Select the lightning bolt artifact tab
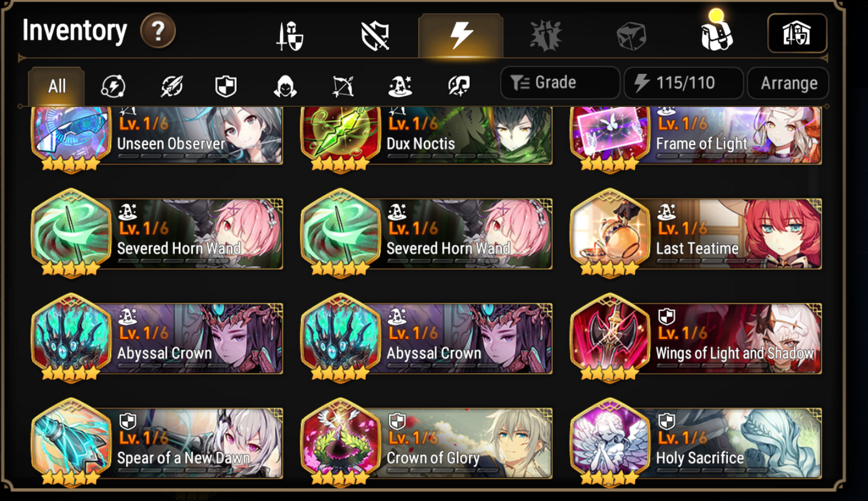 [x=461, y=35]
